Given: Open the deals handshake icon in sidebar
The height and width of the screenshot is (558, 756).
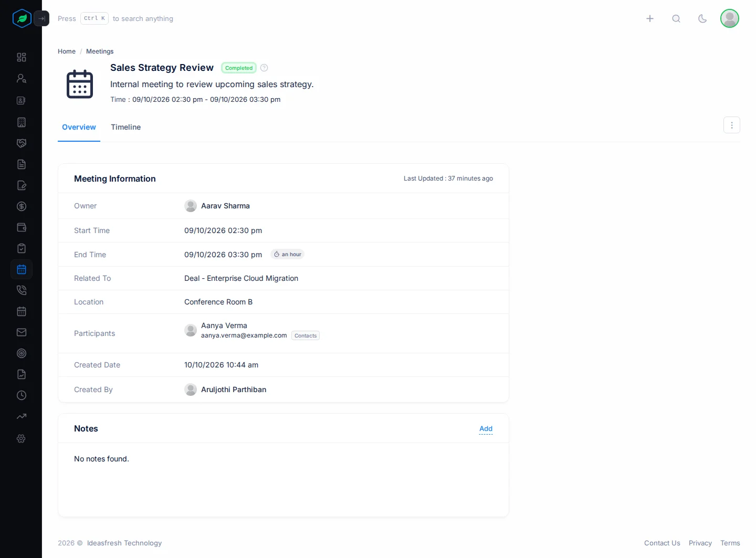Looking at the screenshot, I should 22,143.
